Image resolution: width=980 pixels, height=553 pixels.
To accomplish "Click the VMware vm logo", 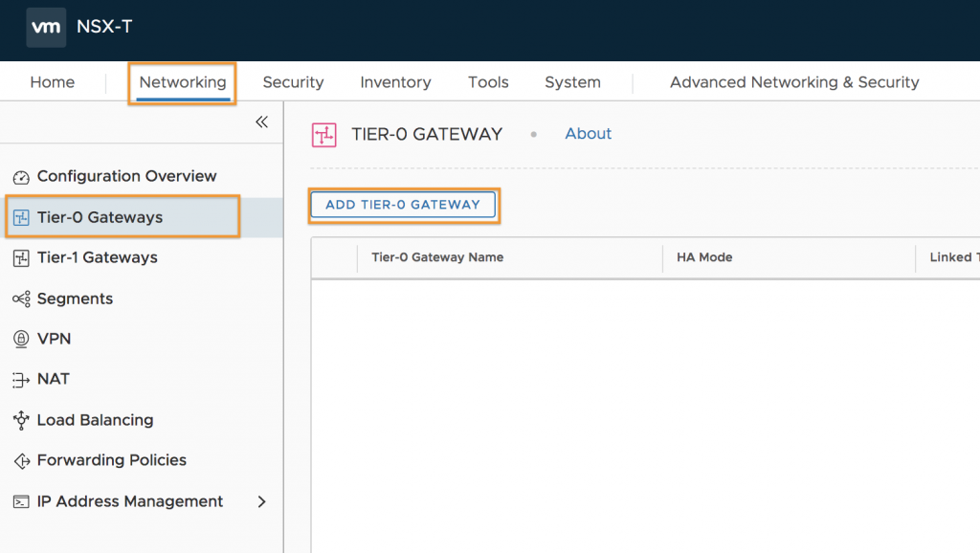I will [x=46, y=27].
